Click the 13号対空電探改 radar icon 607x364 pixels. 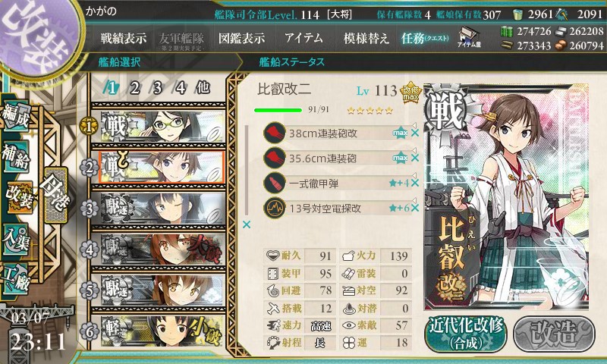tap(275, 208)
